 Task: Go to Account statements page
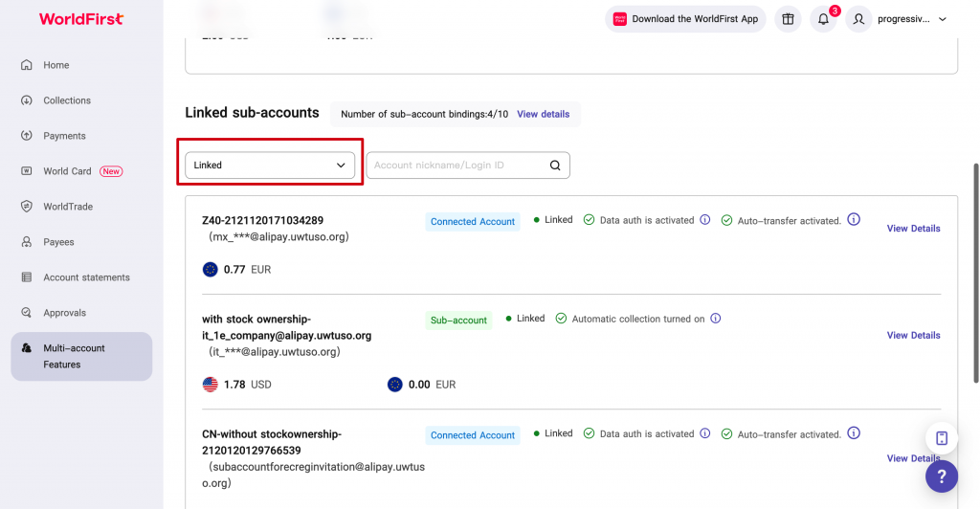click(86, 277)
